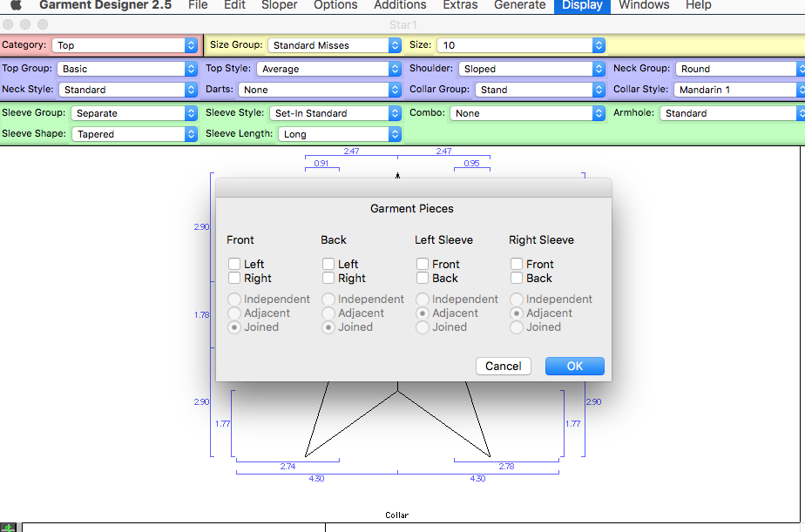Open the highlighted Display menu

pyautogui.click(x=582, y=5)
